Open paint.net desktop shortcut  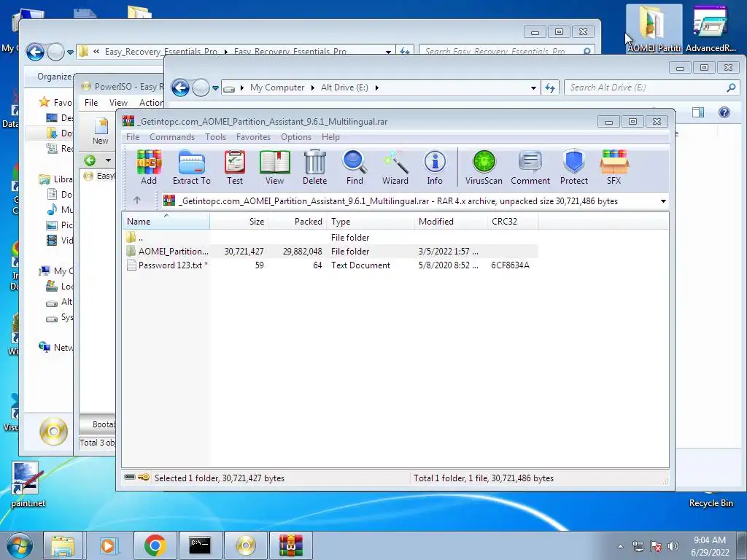(x=28, y=484)
